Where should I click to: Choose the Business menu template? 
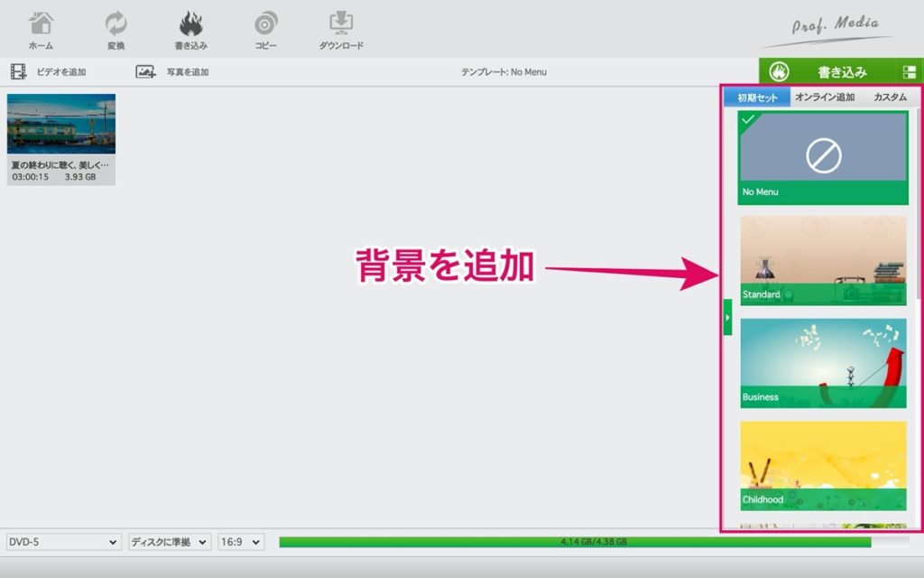(823, 363)
